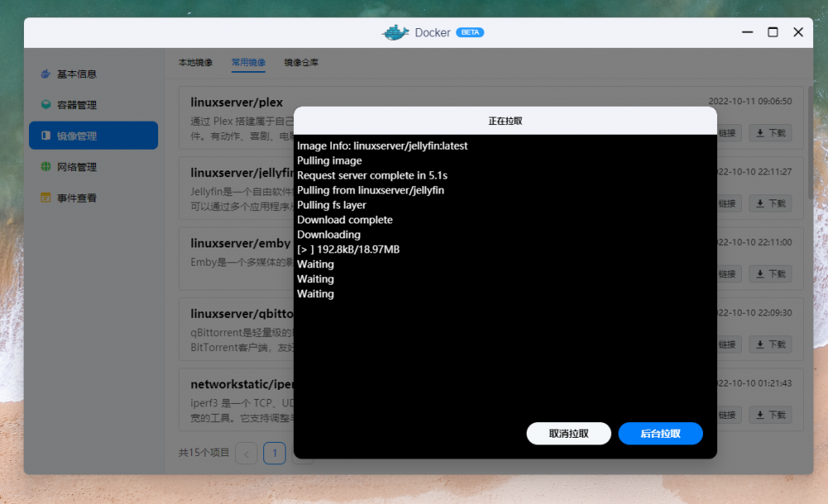Viewport: 828px width, 504px height.
Task: Click 下载 button for networkstatic/iperf3
Action: click(770, 415)
